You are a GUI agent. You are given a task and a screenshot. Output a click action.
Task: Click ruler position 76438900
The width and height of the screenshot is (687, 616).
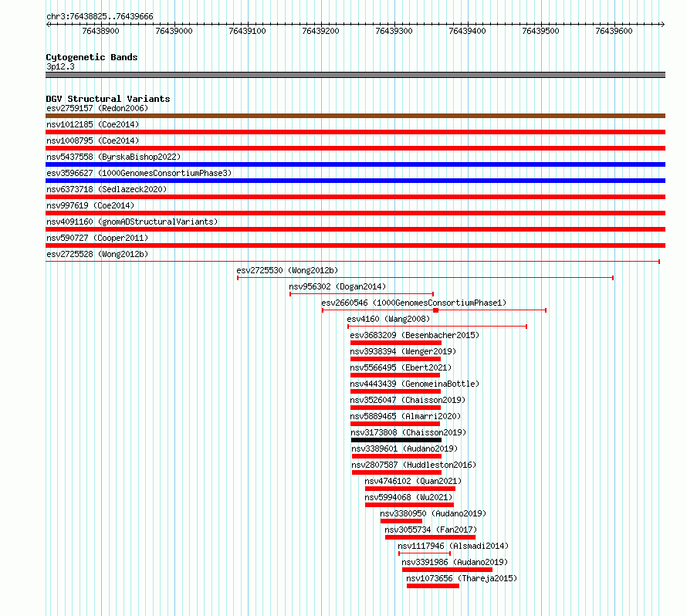101,31
